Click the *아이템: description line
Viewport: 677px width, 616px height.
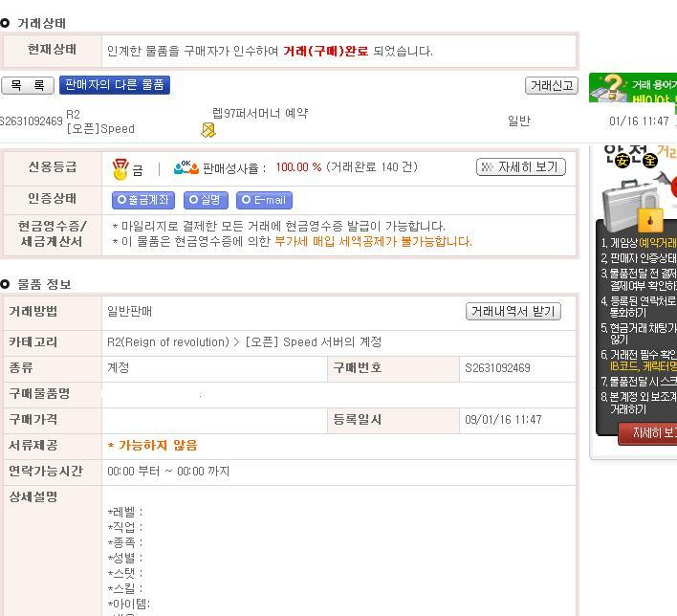[129, 604]
